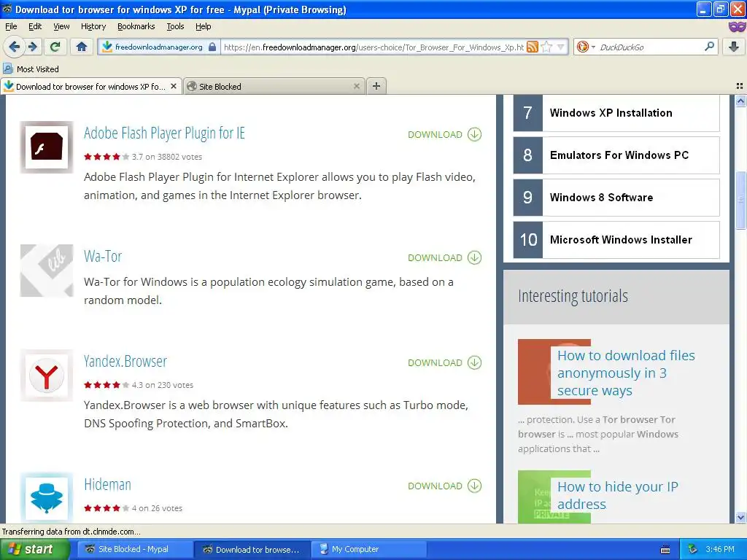The width and height of the screenshot is (747, 560).
Task: Open the Hideman title link
Action: (107, 484)
